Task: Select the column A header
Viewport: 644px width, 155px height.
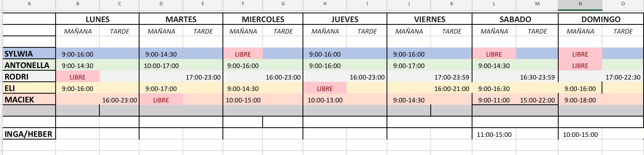Action: [x=29, y=4]
